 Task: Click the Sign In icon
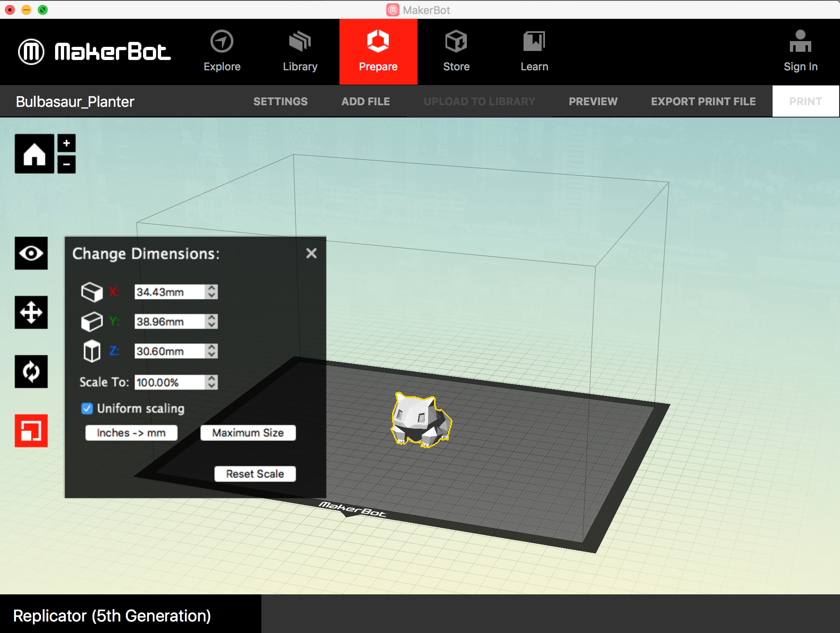point(801,52)
